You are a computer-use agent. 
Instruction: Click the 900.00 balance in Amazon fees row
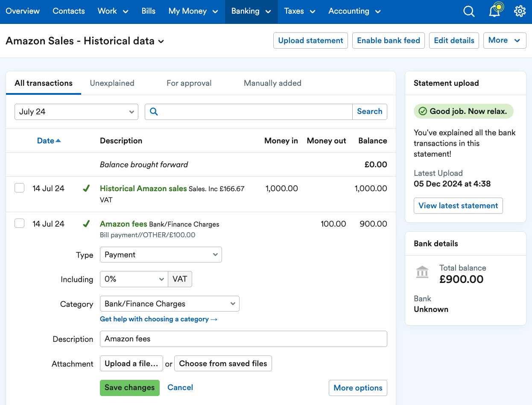coord(374,224)
